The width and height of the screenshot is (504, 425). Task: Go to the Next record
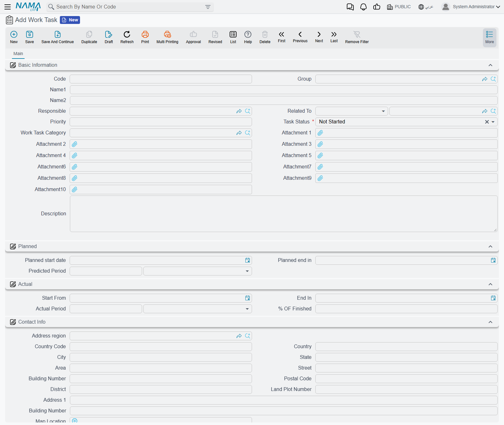coord(319,37)
